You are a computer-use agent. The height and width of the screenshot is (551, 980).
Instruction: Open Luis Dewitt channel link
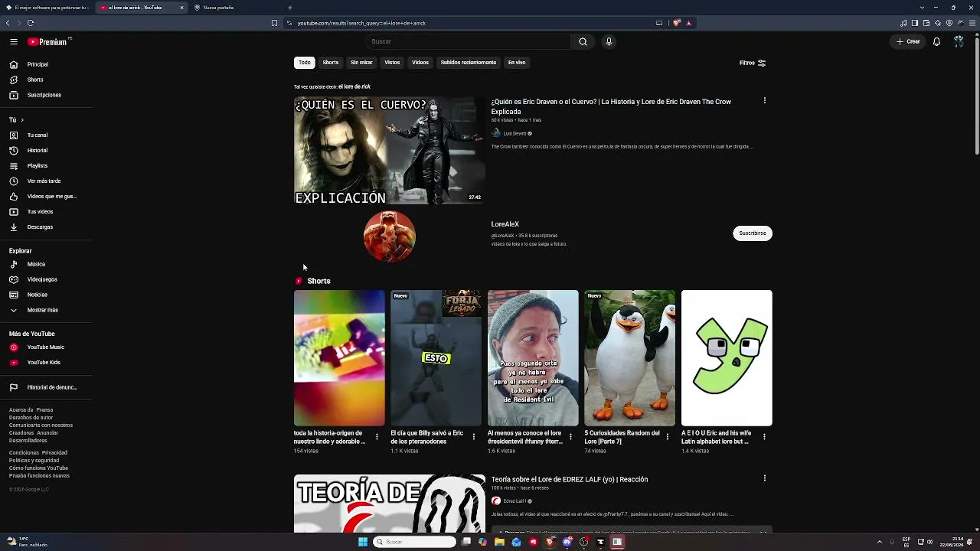[514, 134]
